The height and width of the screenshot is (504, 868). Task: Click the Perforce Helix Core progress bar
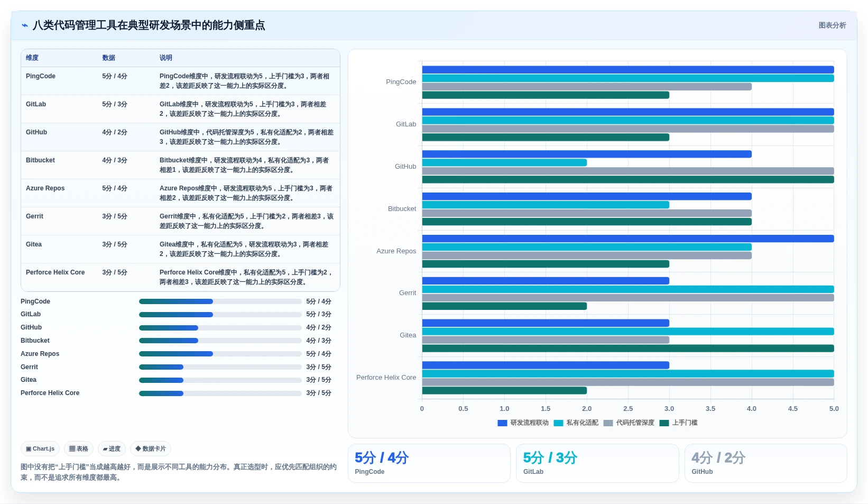coord(220,393)
